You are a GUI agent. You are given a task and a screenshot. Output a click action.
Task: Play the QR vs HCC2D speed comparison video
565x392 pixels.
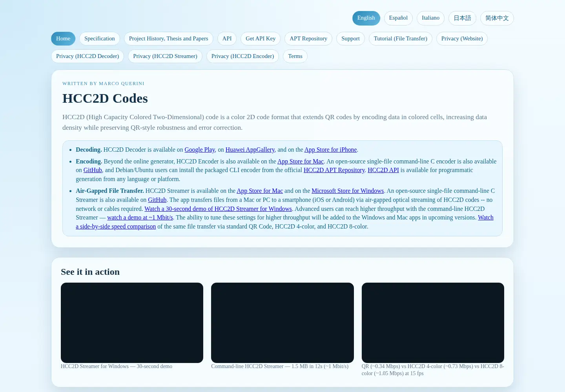pos(433,323)
